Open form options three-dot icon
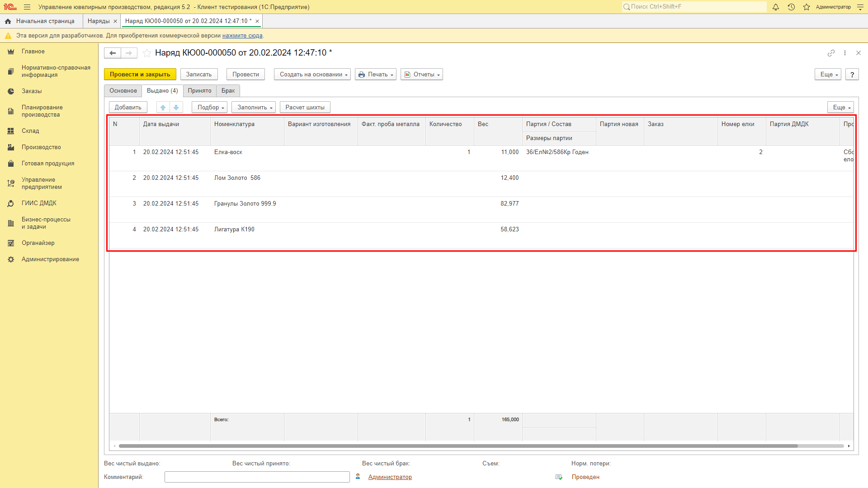868x488 pixels. click(845, 53)
